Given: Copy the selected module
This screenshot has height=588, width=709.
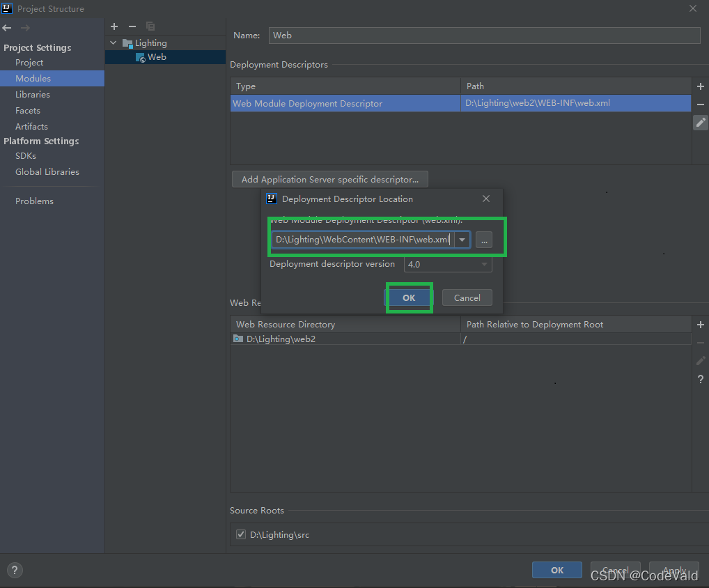Looking at the screenshot, I should click(x=150, y=26).
